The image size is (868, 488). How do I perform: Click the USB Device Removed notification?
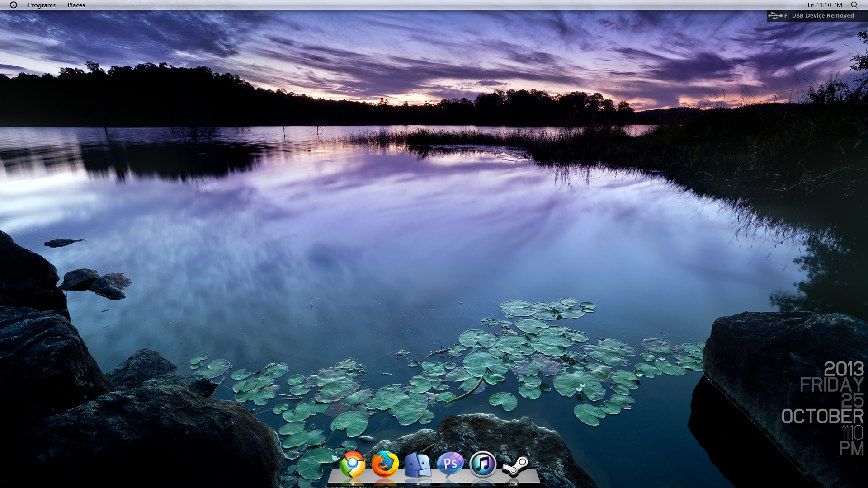pos(817,16)
